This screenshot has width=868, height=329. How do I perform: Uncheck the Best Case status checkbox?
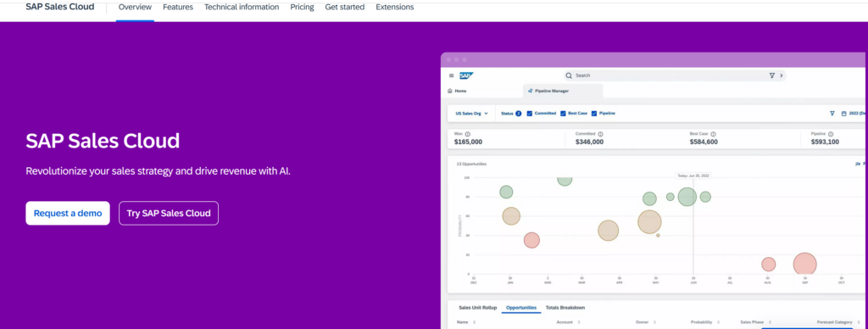coord(563,113)
